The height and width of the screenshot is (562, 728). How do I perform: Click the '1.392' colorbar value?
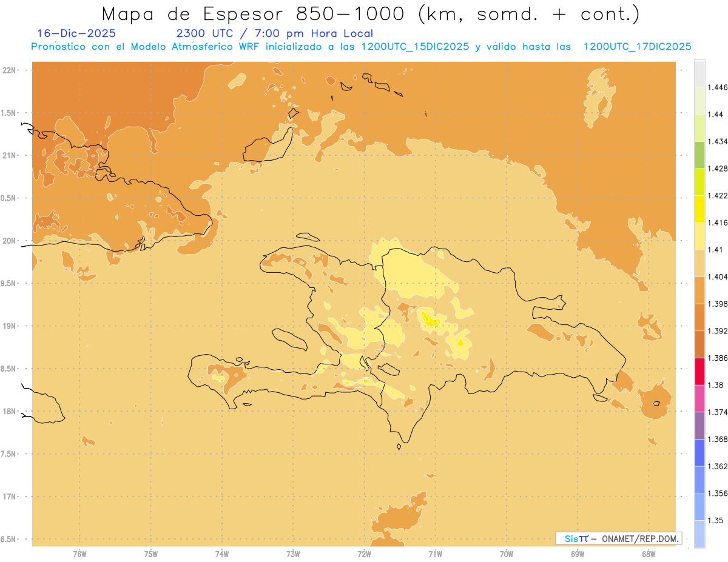point(718,331)
